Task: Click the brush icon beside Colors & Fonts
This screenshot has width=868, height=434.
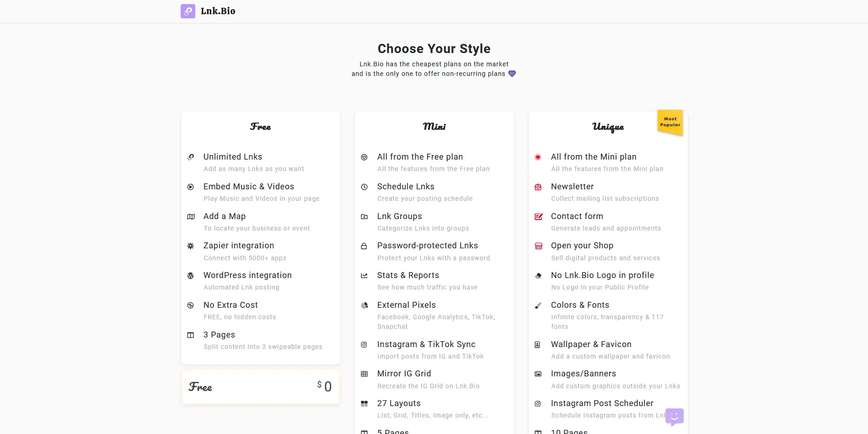Action: (x=538, y=305)
